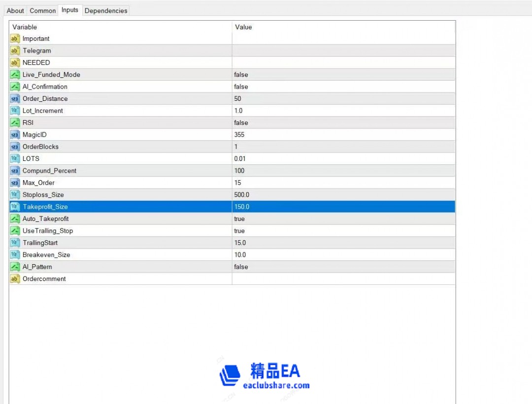Switch to the About tab
532x404 pixels.
pos(15,10)
